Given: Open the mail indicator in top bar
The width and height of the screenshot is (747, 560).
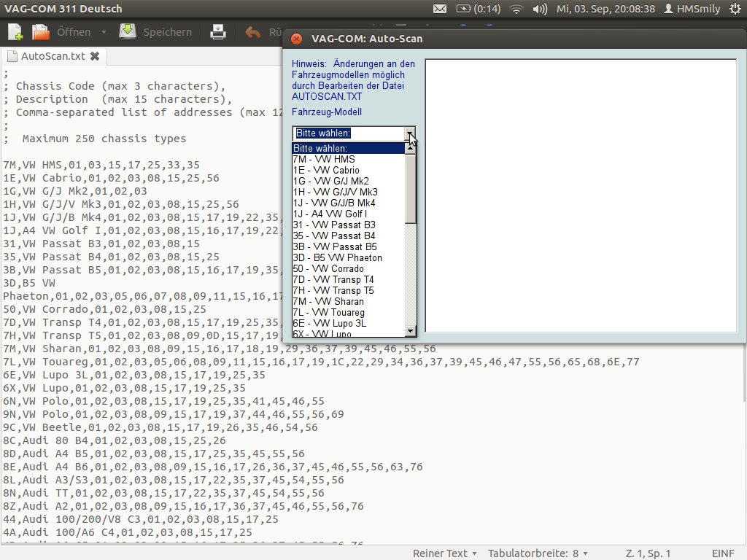Looking at the screenshot, I should 440,9.
